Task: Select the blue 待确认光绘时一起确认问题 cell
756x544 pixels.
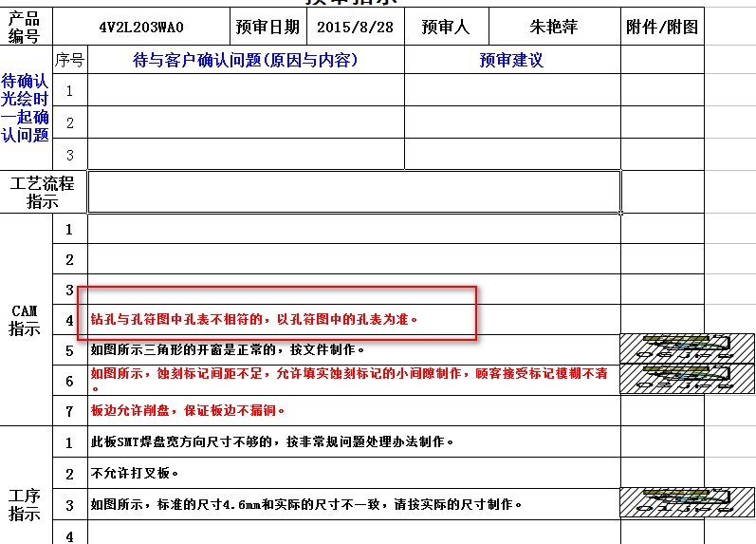Action: coord(26,107)
